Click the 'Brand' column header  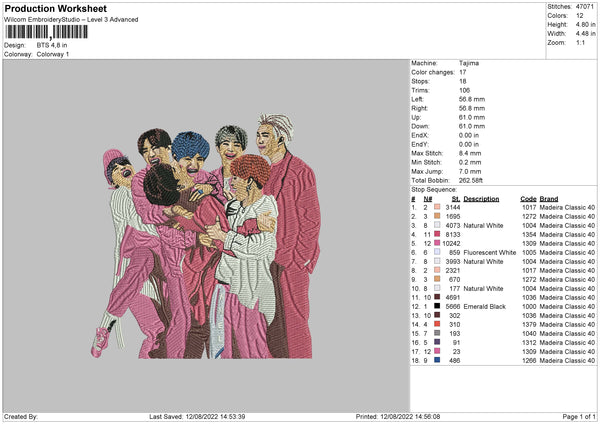pyautogui.click(x=549, y=199)
